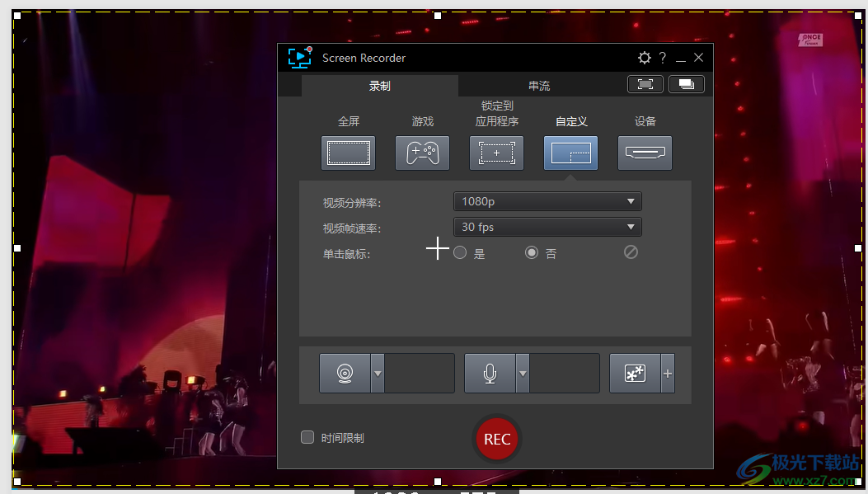868x494 pixels.
Task: Choose the lock-to-application recording mode
Action: (x=496, y=153)
